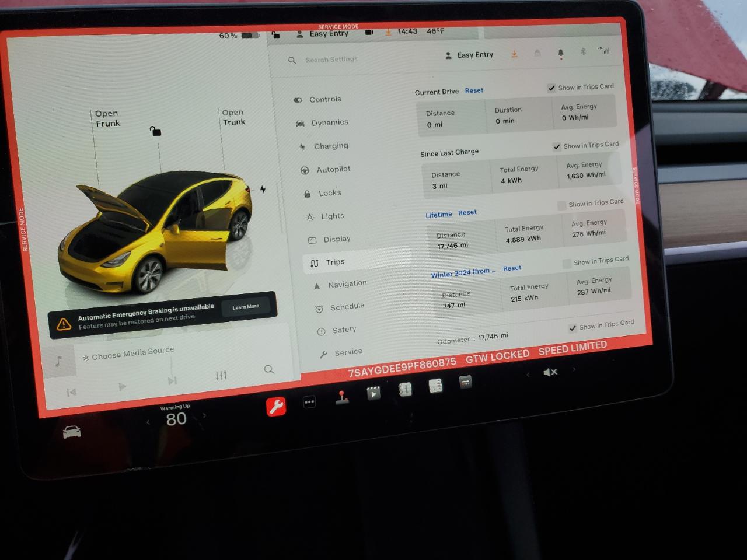Rename the Lifetime trip label
Viewport: 747px width, 560px height.
click(x=439, y=215)
